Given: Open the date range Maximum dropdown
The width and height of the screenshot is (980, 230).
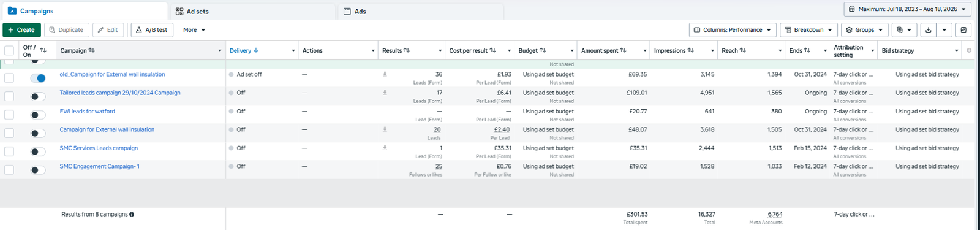Looking at the screenshot, I should (908, 9).
